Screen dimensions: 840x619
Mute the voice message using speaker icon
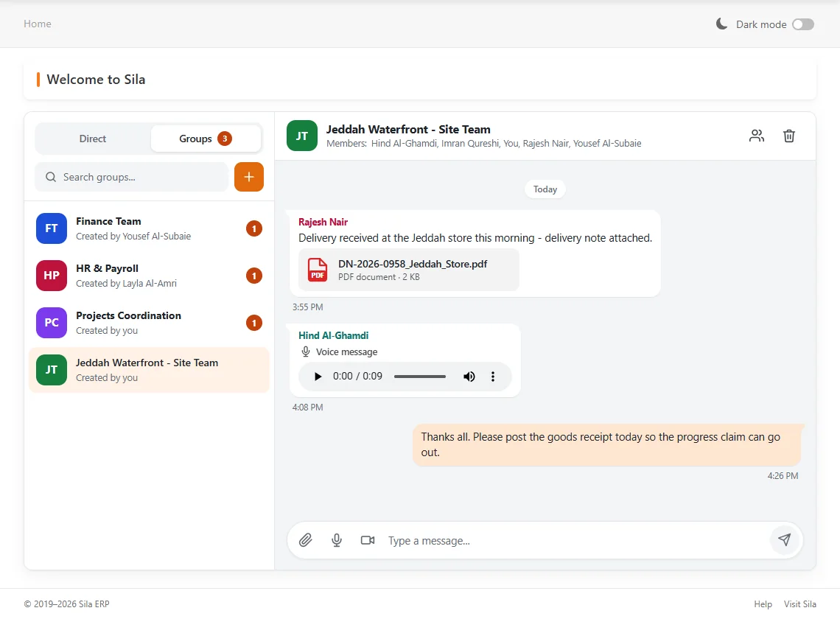click(x=469, y=377)
